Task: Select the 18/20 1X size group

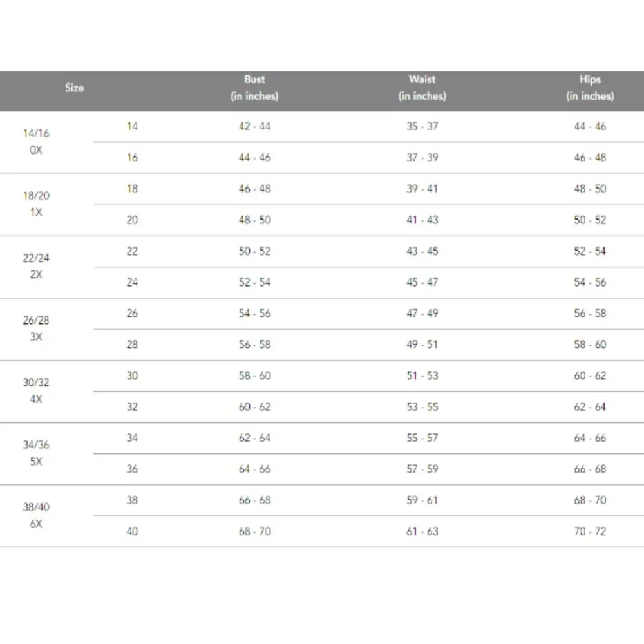Action: [36, 204]
